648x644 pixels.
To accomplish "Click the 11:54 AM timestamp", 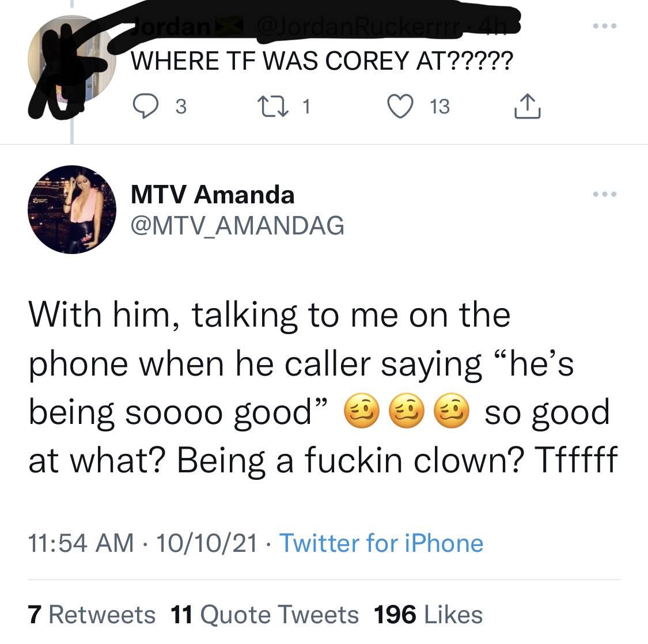I will [x=81, y=543].
